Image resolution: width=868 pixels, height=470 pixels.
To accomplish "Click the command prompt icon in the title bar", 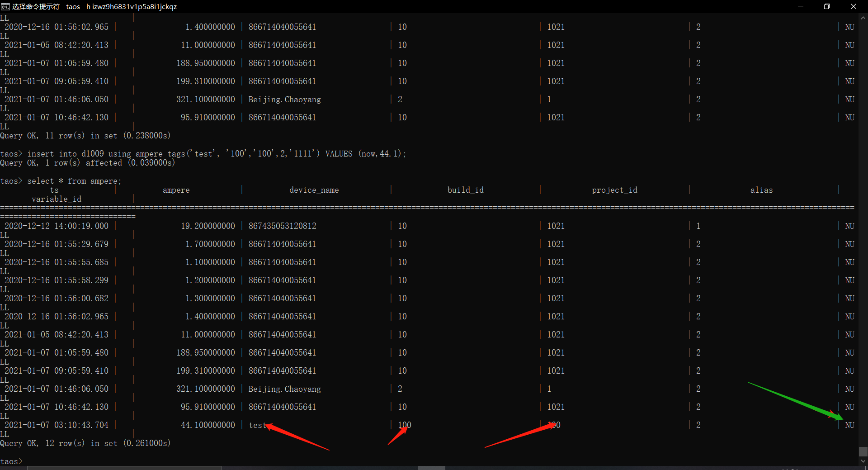I will 5,6.
